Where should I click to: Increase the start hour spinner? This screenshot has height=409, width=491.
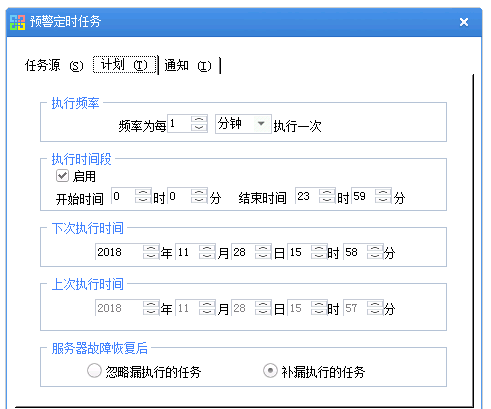[143, 192]
